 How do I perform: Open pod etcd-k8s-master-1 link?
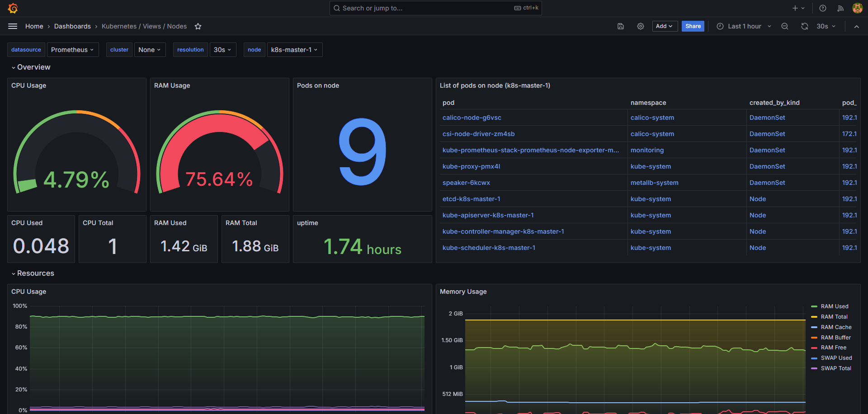pos(472,199)
